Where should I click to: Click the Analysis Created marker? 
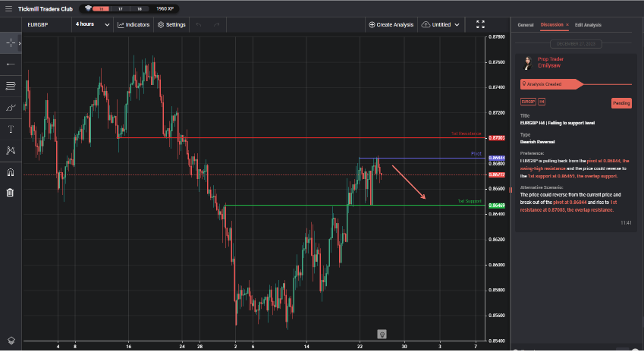point(551,84)
